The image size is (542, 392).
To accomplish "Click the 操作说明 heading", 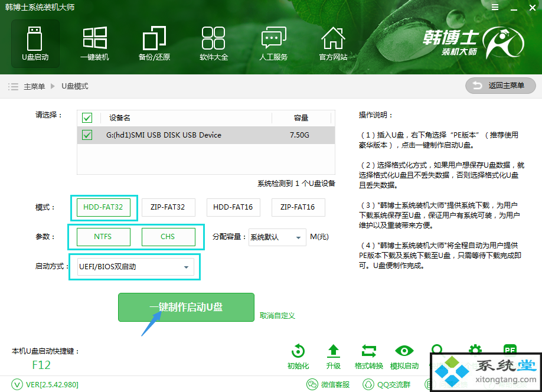I will pyautogui.click(x=376, y=115).
